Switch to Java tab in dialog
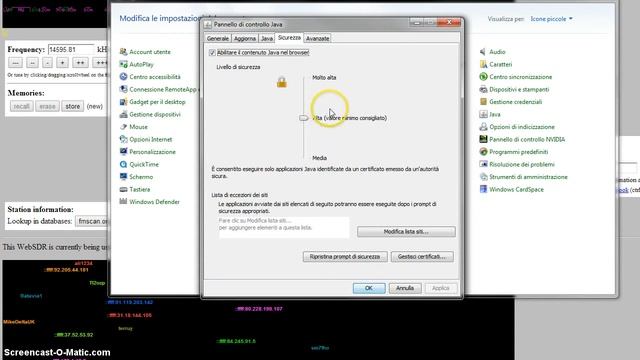This screenshot has width=640, height=360. [267, 38]
